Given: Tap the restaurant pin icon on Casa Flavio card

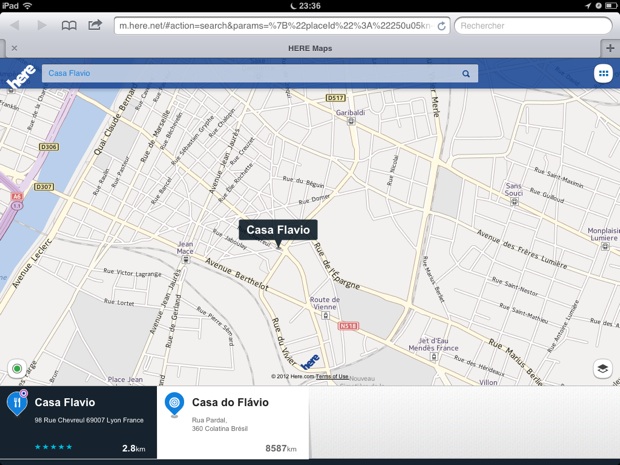Looking at the screenshot, I should pyautogui.click(x=17, y=403).
